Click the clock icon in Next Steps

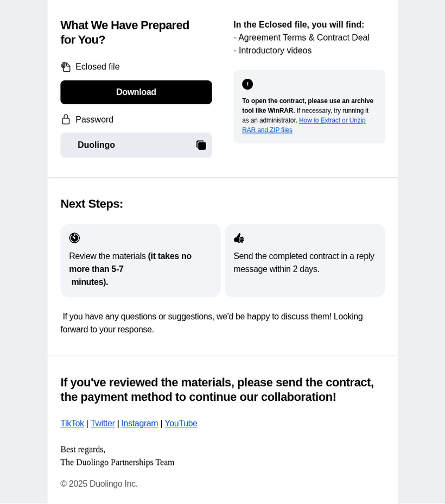point(74,238)
